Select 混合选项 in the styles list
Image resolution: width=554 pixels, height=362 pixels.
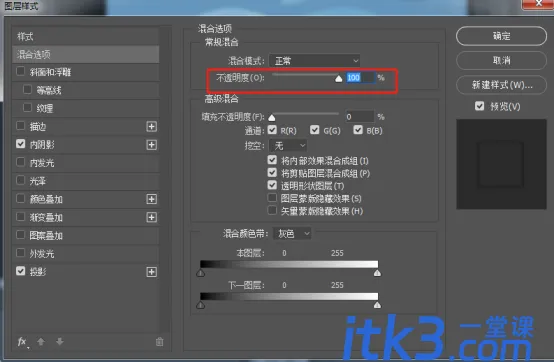[x=86, y=54]
